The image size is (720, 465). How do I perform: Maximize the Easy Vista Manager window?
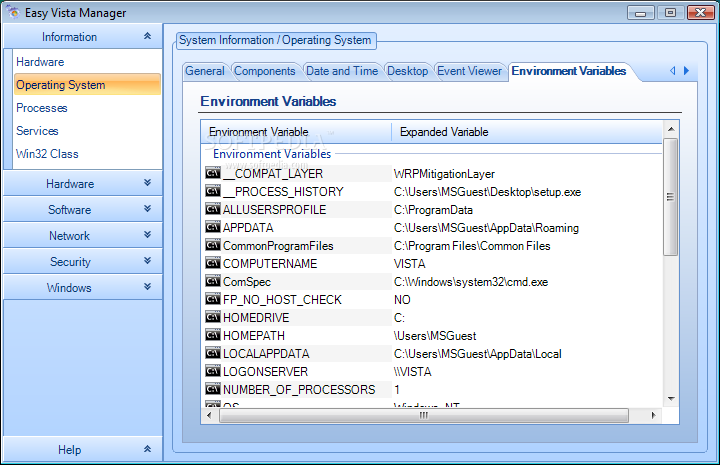pyautogui.click(x=670, y=13)
